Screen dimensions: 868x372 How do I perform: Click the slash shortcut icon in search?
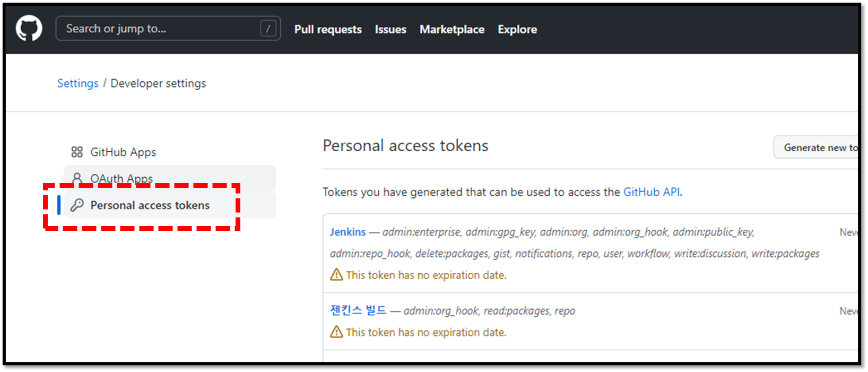coord(268,29)
